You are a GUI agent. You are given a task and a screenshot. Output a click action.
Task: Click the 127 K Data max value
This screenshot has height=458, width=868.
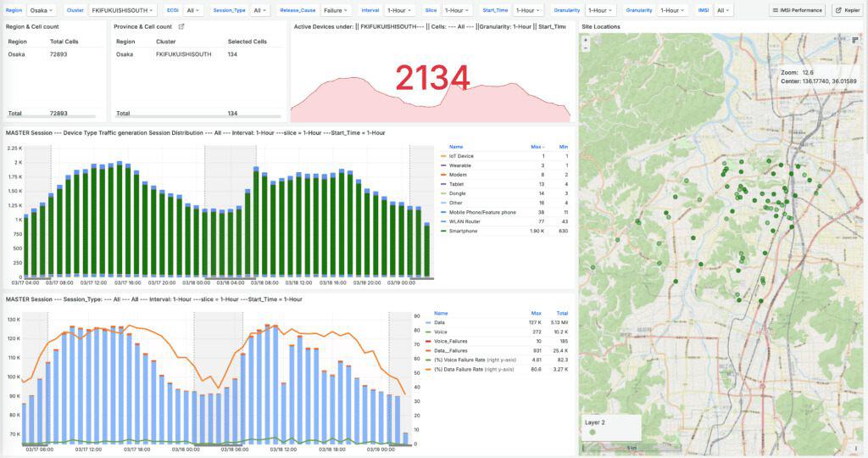click(x=535, y=322)
